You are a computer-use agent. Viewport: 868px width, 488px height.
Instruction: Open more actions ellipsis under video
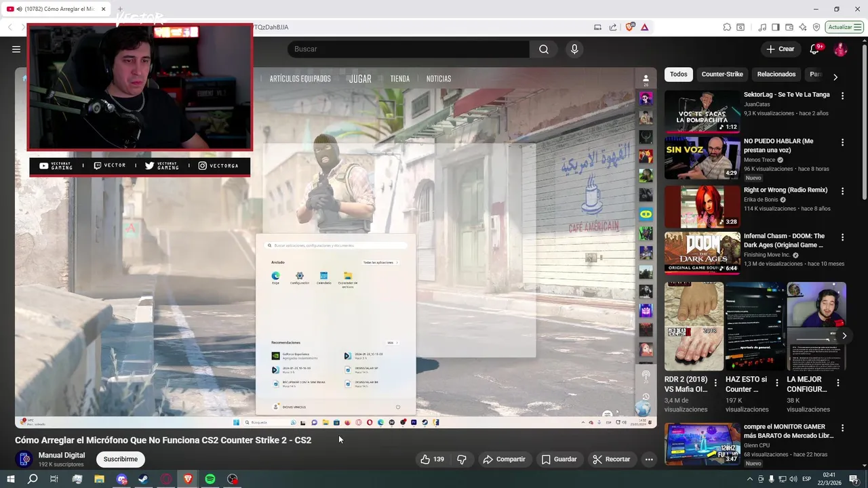[649, 459]
